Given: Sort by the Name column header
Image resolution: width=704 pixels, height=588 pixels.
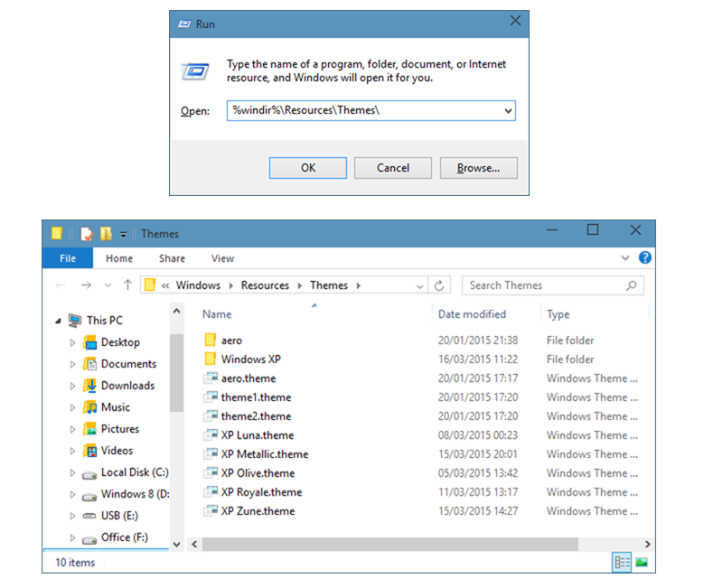Looking at the screenshot, I should click(x=217, y=314).
